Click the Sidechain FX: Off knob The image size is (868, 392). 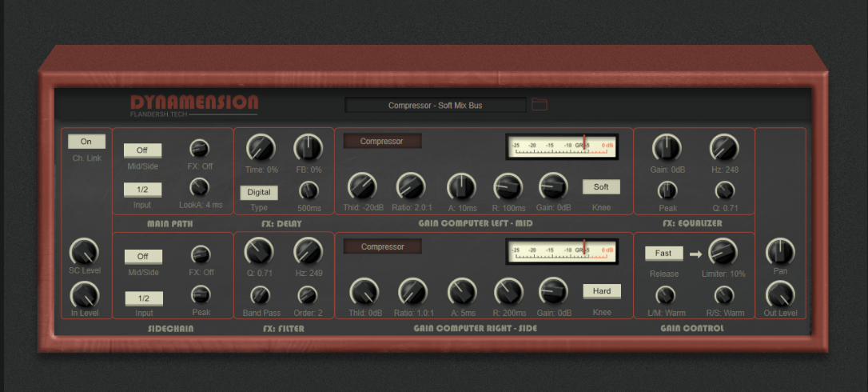(x=201, y=254)
